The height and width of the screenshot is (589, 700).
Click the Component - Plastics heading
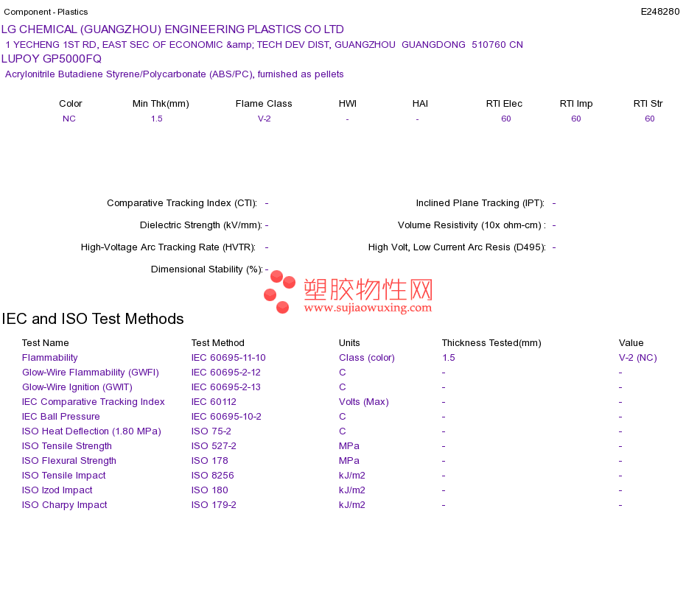coord(46,12)
